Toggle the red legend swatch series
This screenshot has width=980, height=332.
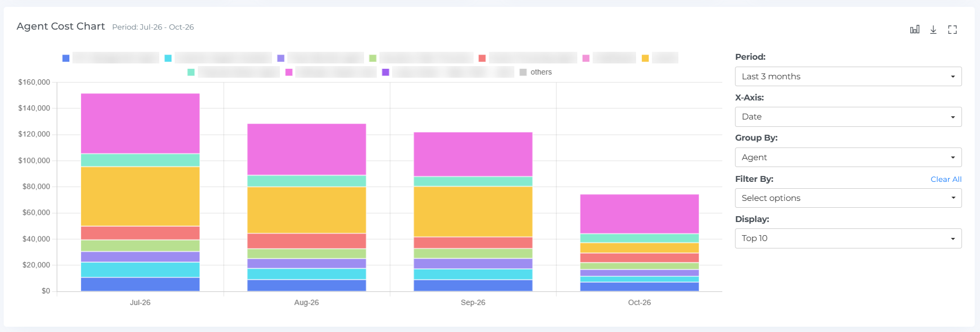click(x=482, y=58)
